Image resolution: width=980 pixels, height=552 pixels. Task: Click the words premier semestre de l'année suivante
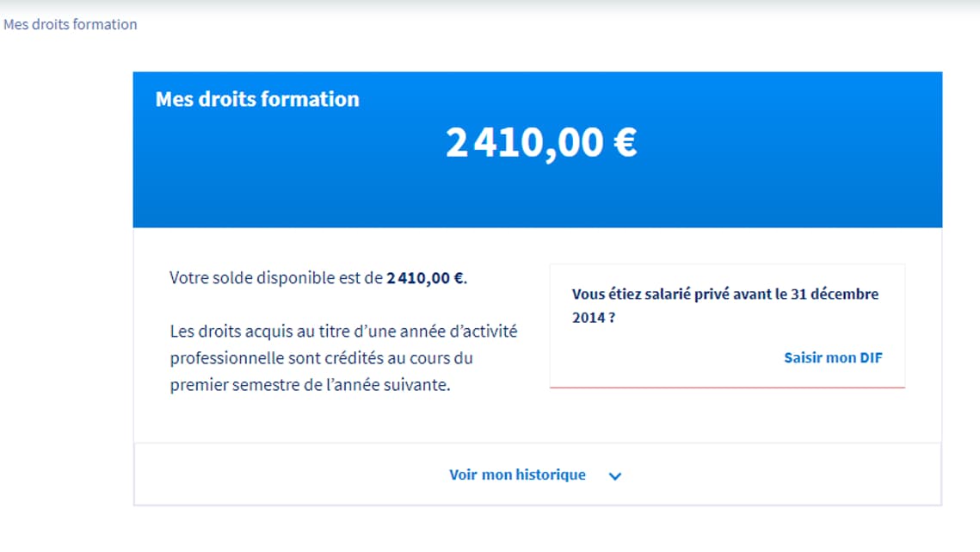coord(310,385)
